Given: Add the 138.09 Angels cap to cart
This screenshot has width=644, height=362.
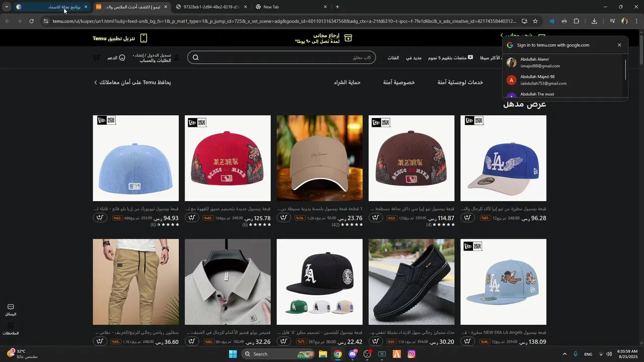Looking at the screenshot, I should [468, 341].
